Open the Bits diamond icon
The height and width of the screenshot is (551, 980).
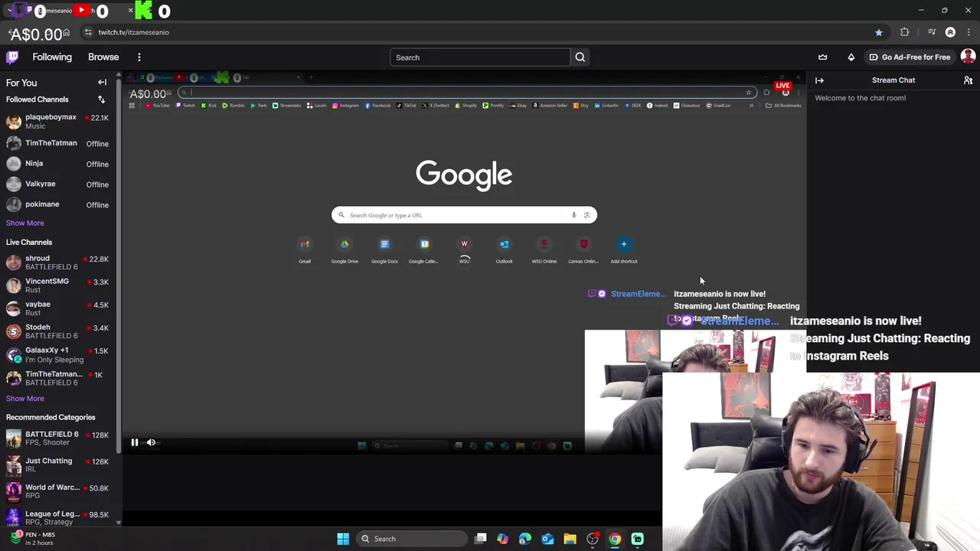[x=851, y=57]
